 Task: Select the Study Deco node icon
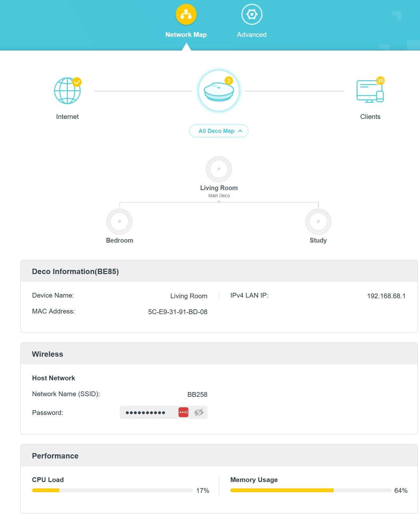click(x=318, y=221)
